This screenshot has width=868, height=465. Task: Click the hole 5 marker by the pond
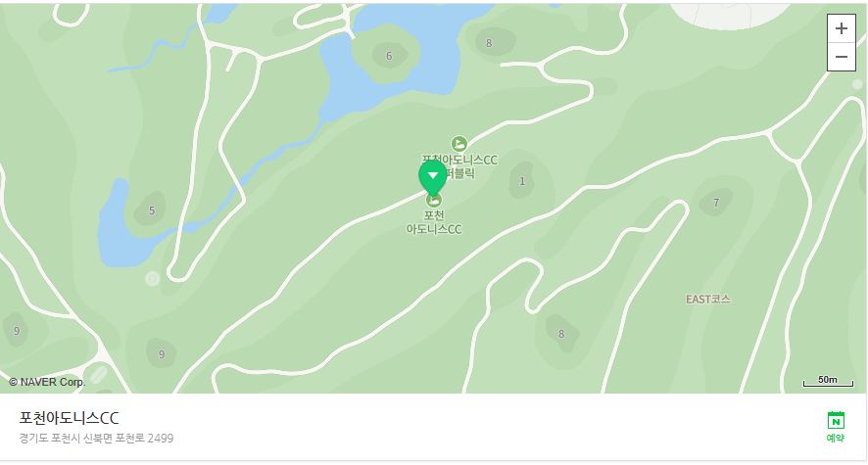[x=152, y=210]
